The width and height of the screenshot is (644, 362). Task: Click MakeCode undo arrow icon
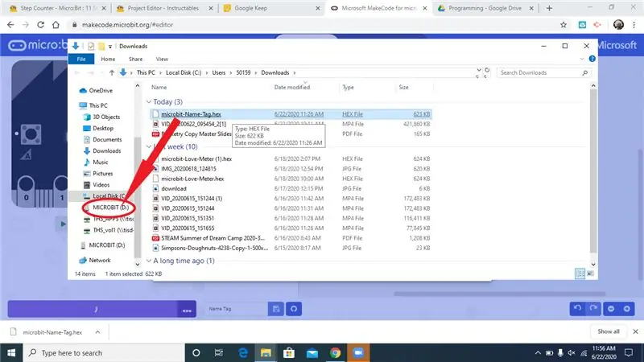578,309
